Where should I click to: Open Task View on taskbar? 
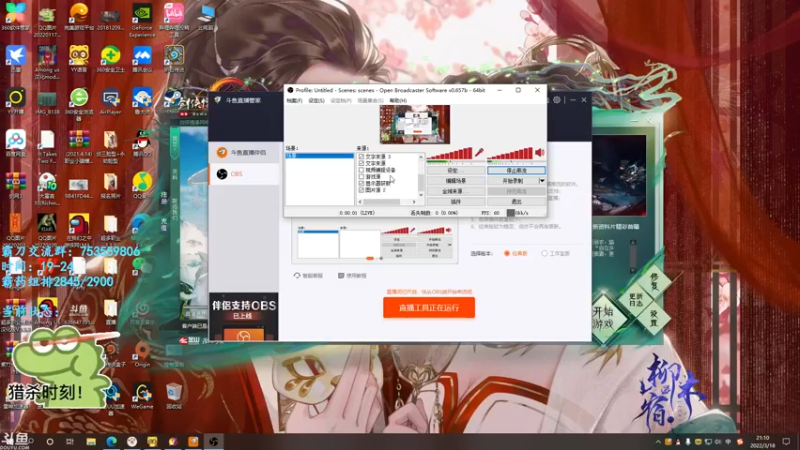[70, 441]
